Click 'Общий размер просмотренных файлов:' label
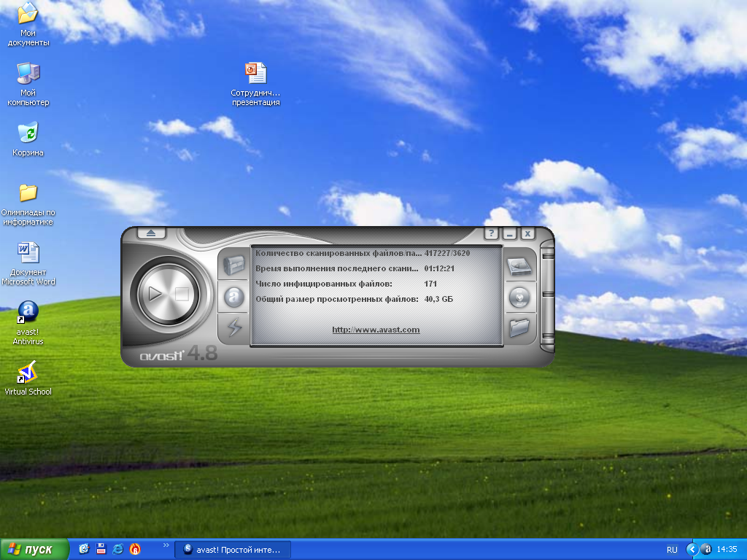 pyautogui.click(x=337, y=299)
